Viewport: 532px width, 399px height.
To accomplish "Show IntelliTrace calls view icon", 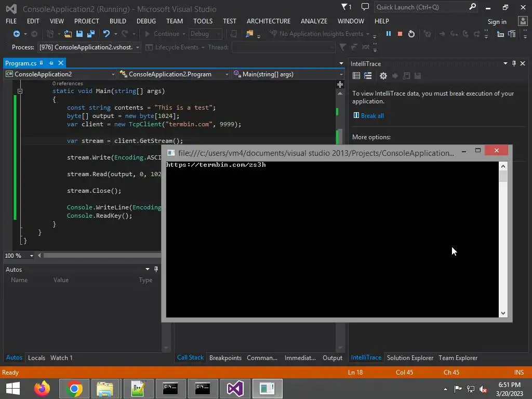I will click(x=368, y=76).
